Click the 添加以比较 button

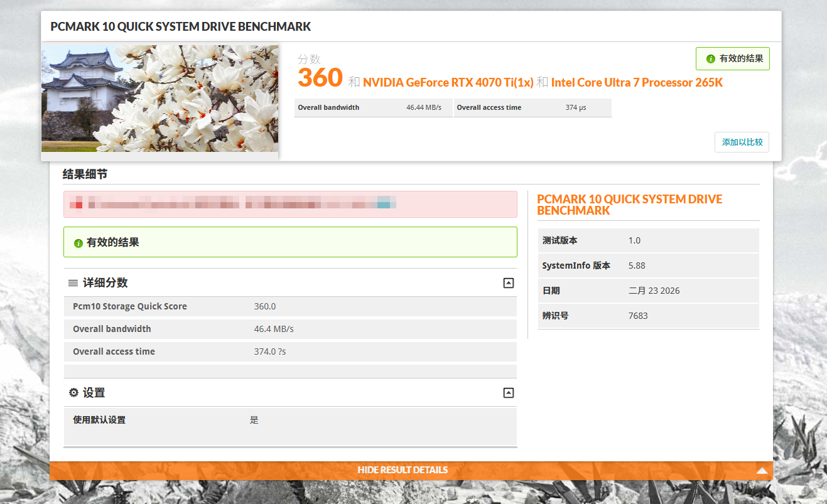[742, 142]
